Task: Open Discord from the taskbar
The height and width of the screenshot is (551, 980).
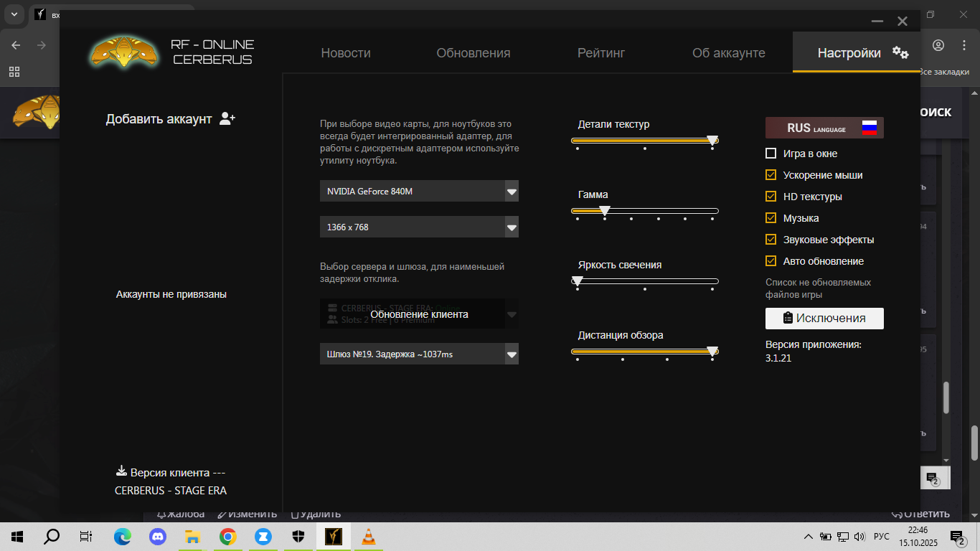Action: coord(157,537)
